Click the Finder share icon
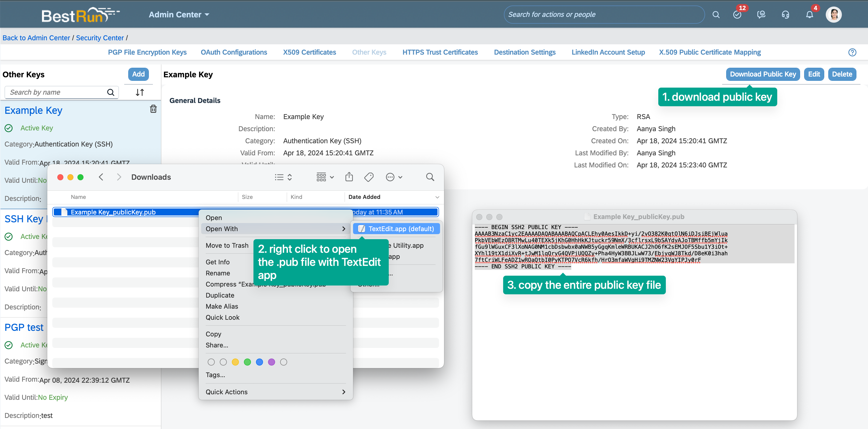 tap(349, 177)
